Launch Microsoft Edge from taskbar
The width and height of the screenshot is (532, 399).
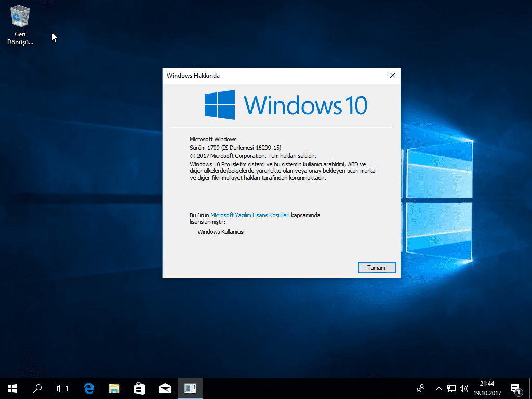coord(89,389)
